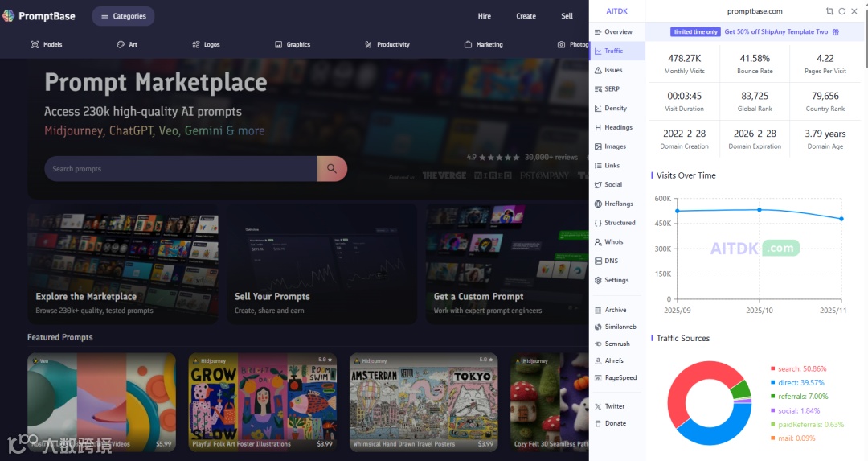Toggle the referrals 7.00% legend entry
Screen dimensions: 868x461
[800, 397]
